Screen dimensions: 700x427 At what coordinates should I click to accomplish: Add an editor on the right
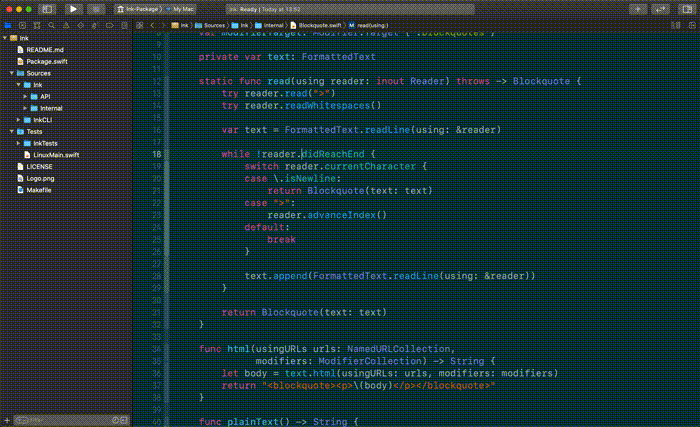692,25
